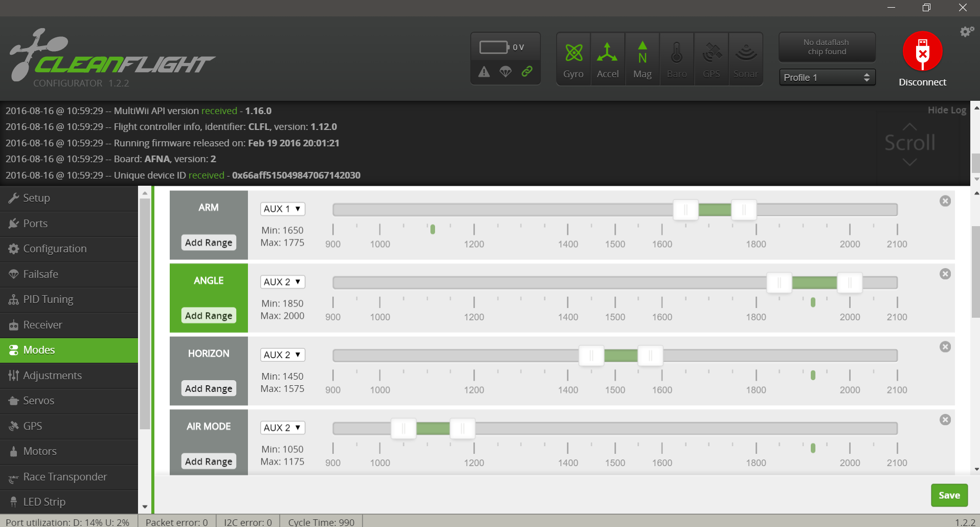980x527 pixels.
Task: Remove the HORIZON range with its X
Action: 945,347
